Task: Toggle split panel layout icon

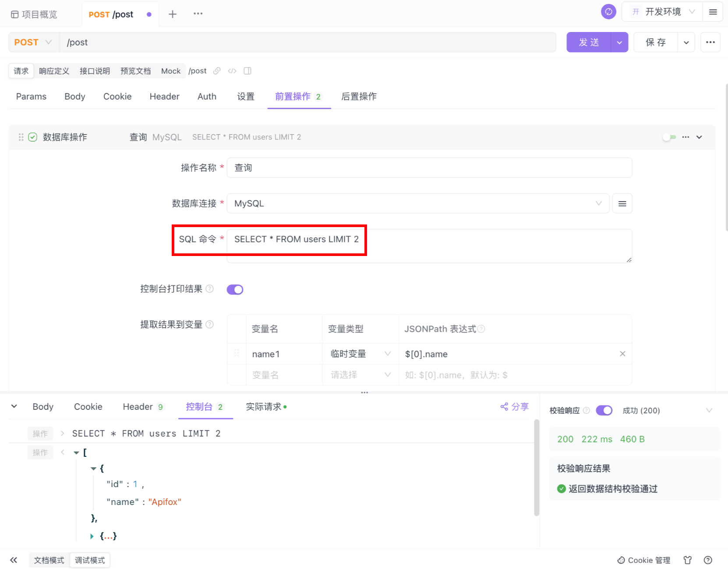Action: (247, 71)
